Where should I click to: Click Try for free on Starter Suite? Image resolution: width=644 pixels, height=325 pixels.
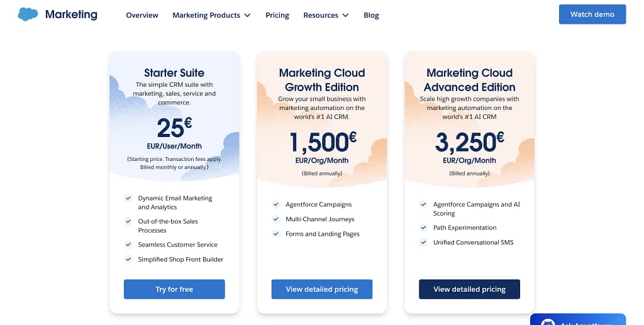tap(174, 289)
